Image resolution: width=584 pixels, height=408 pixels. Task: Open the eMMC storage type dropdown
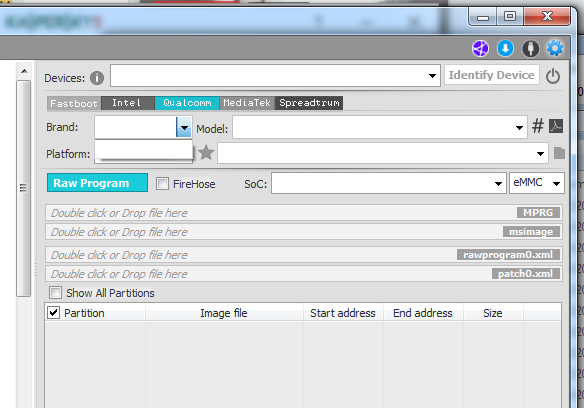[537, 183]
